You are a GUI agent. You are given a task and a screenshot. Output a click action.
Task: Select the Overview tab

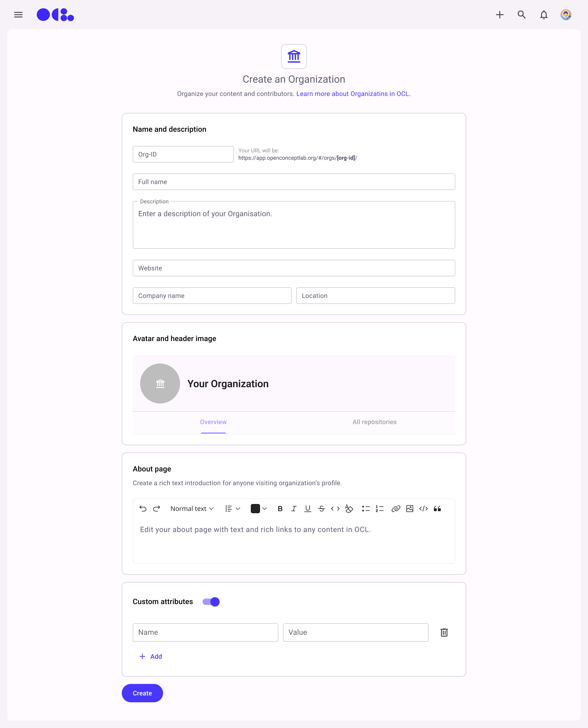point(213,422)
